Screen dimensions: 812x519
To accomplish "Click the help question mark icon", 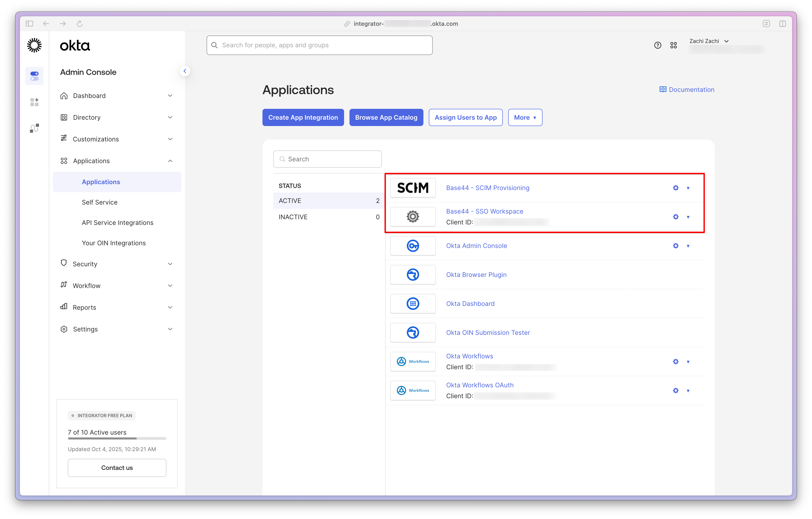I will [x=658, y=45].
